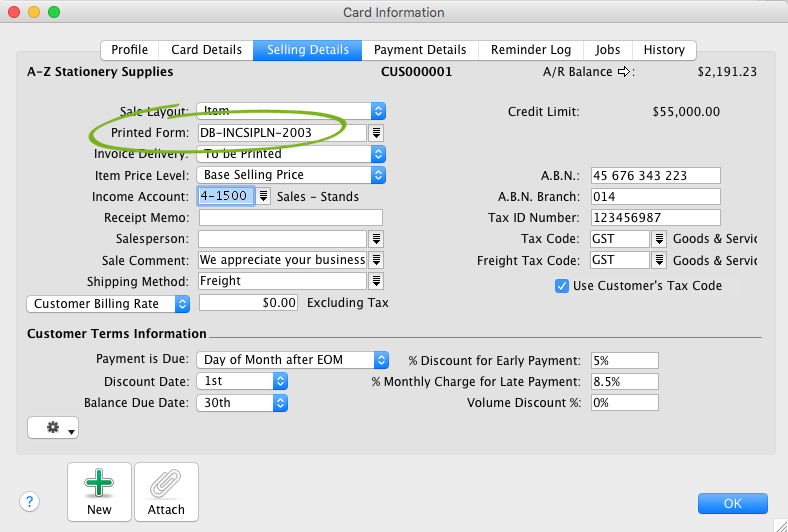
Task: Click the A/R Balance zoom arrow
Action: pyautogui.click(x=626, y=72)
